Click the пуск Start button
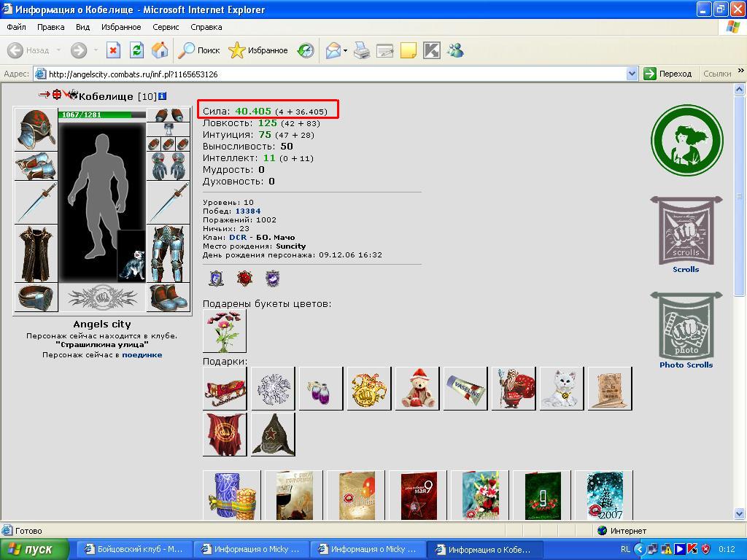 pos(34,549)
